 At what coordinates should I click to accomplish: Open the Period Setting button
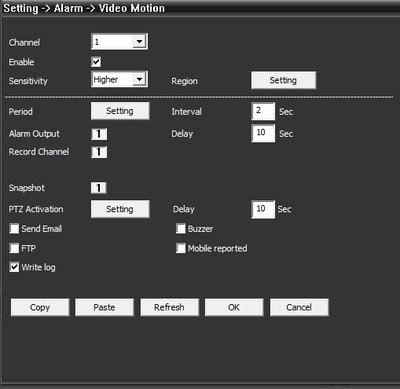(120, 111)
